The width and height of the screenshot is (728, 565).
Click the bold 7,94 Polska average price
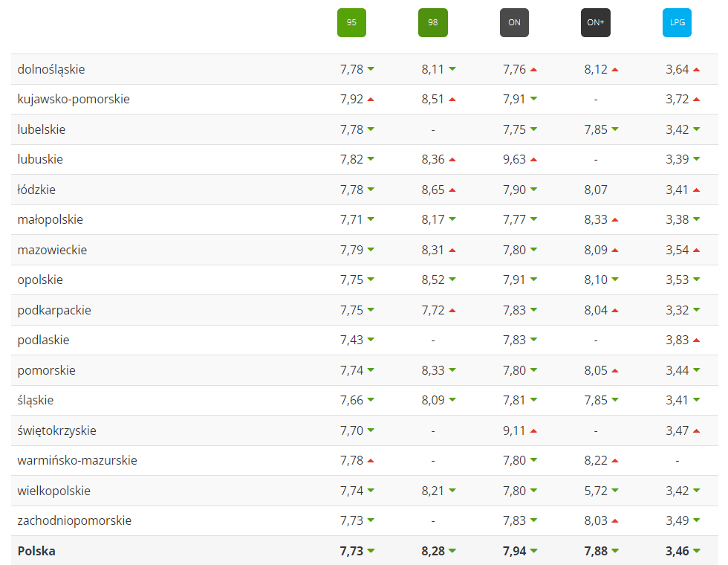[x=514, y=551]
